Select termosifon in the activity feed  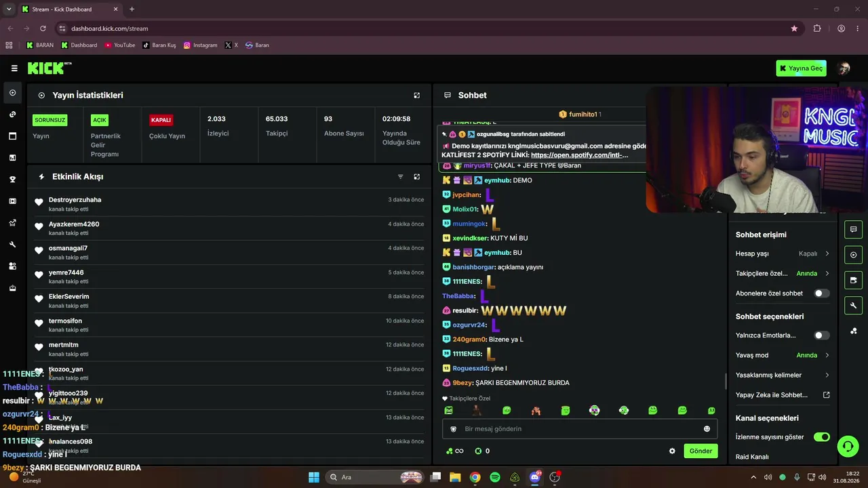65,321
